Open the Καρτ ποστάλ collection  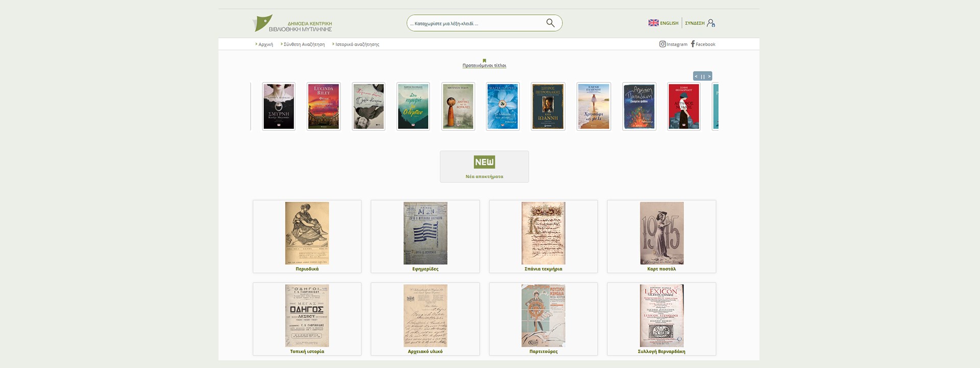661,236
